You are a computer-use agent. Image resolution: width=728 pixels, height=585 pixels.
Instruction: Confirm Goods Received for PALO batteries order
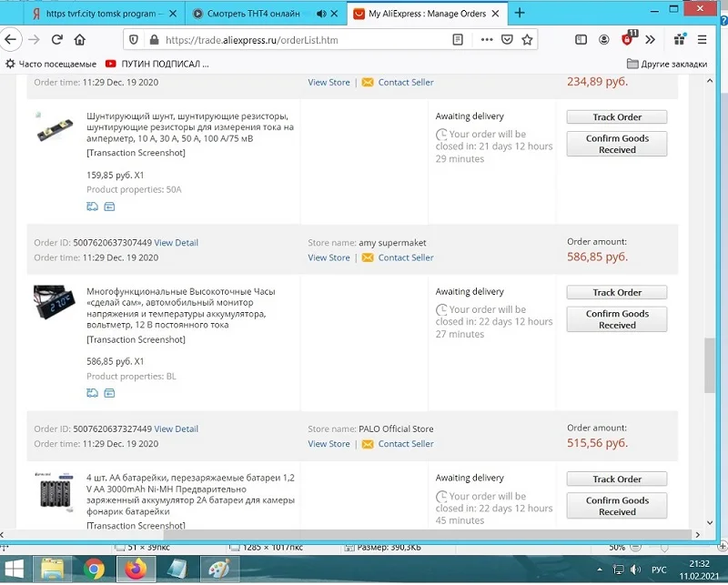617,506
